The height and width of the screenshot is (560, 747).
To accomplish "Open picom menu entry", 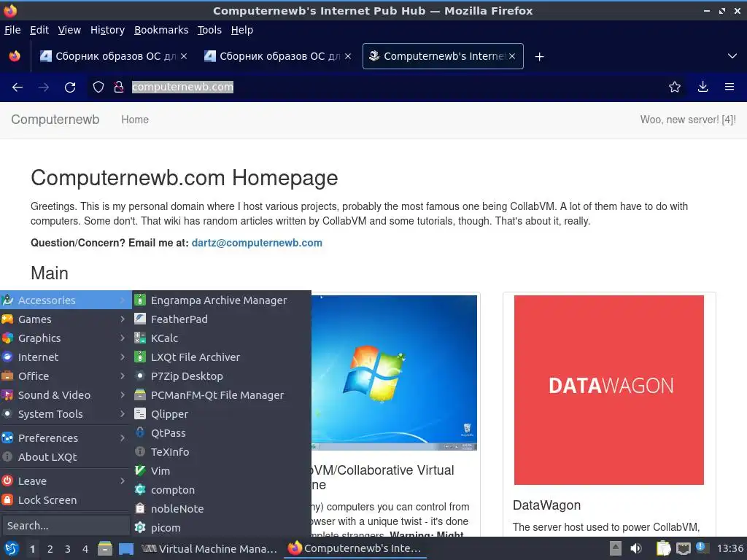I will 222,528.
